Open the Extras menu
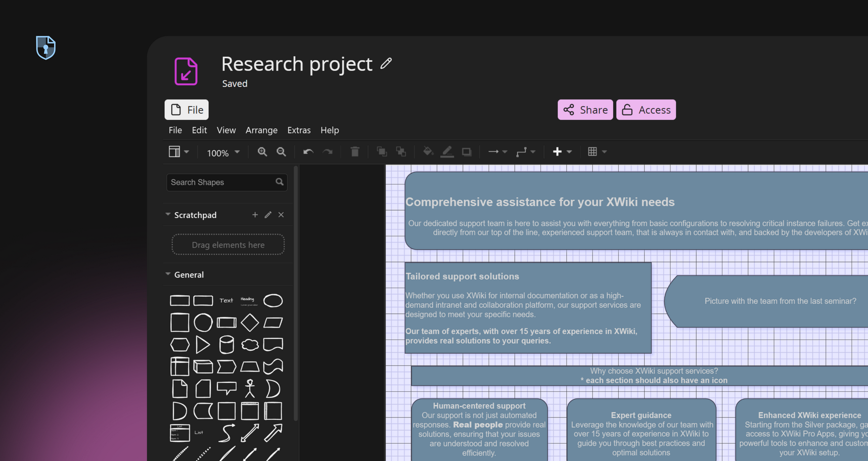The width and height of the screenshot is (868, 461). pos(299,130)
